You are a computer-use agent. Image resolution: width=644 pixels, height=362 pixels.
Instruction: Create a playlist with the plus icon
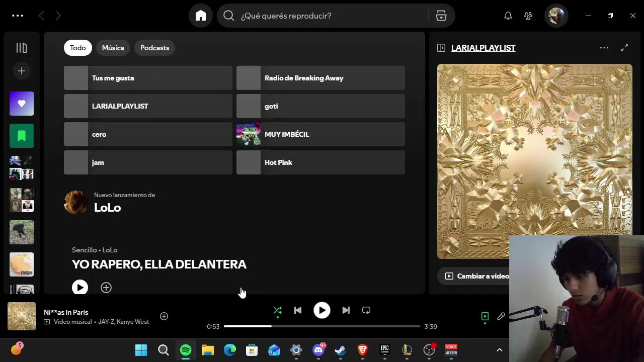click(22, 71)
